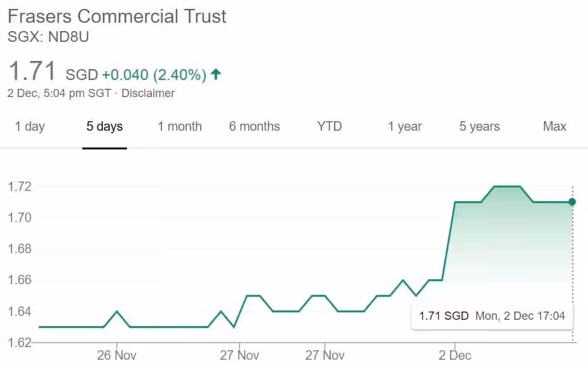Switch chart to 1 year
The width and height of the screenshot is (588, 368).
[x=405, y=126]
